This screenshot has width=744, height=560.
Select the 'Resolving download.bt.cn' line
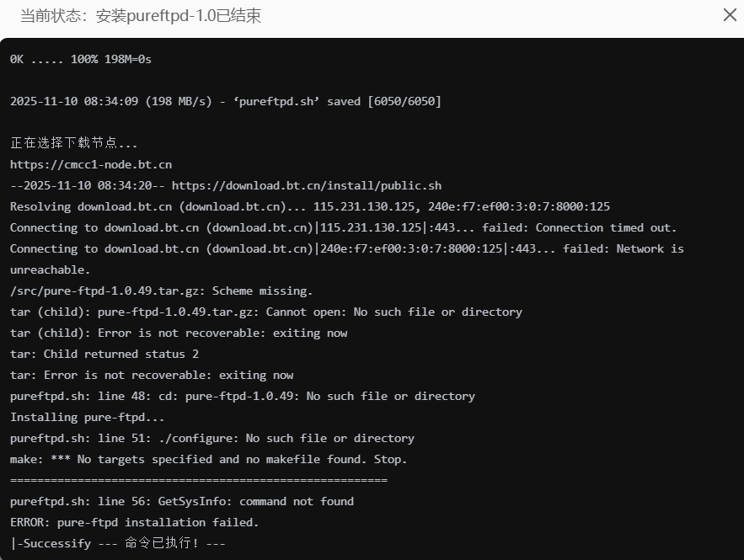click(310, 206)
